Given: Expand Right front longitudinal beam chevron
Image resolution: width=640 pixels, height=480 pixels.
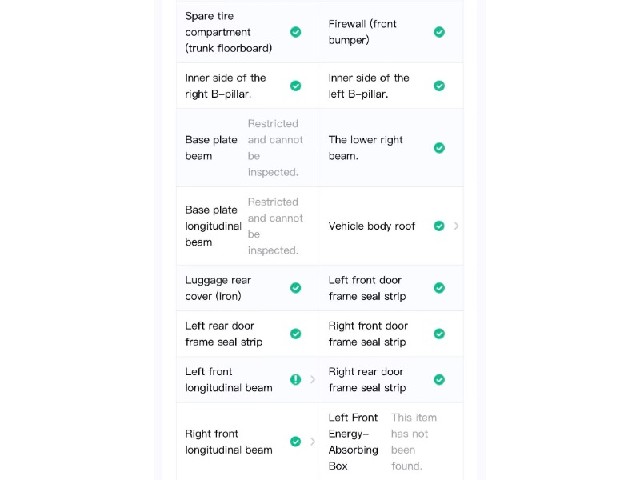Looking at the screenshot, I should click(x=313, y=442).
